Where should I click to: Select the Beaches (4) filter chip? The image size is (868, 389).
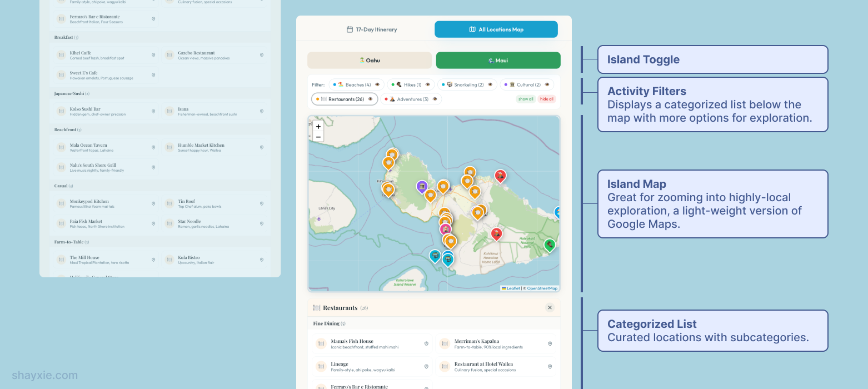coord(356,84)
